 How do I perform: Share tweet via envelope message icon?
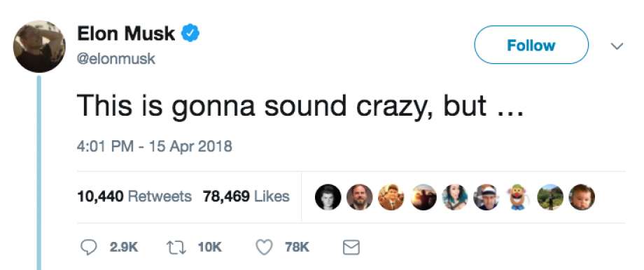coord(351,248)
